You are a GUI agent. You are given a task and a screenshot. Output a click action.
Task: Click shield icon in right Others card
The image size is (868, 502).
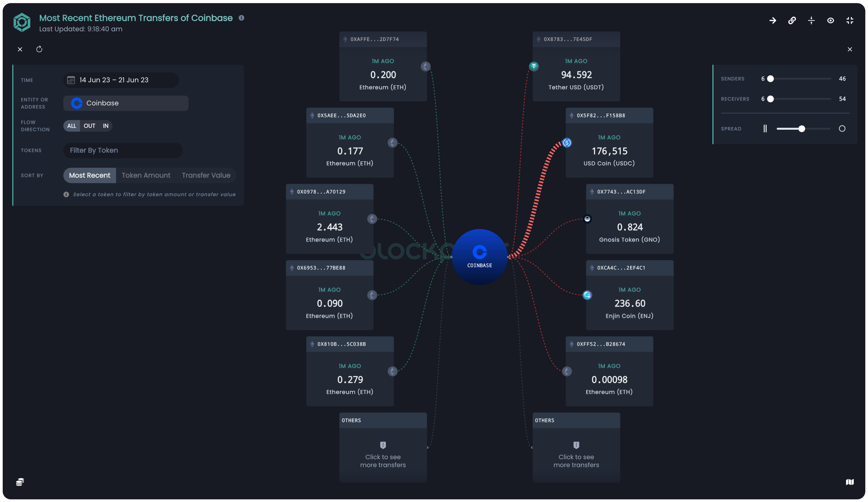point(576,445)
